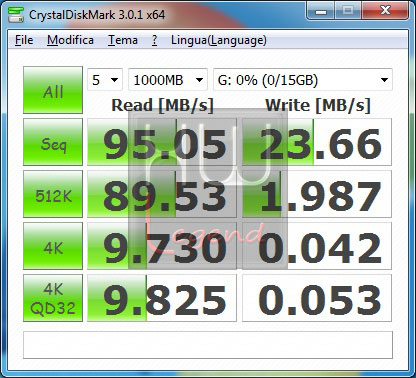Start the 512K benchmark test
Screen dimensions: 416x378
53,194
